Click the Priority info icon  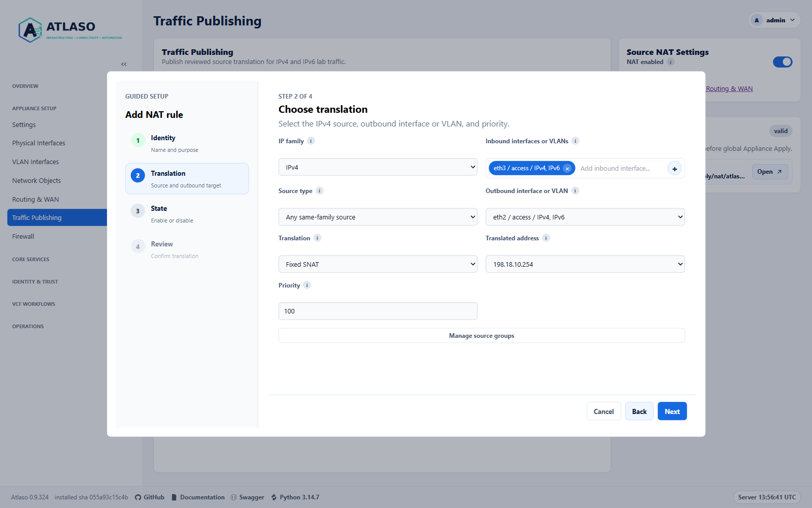pos(307,285)
